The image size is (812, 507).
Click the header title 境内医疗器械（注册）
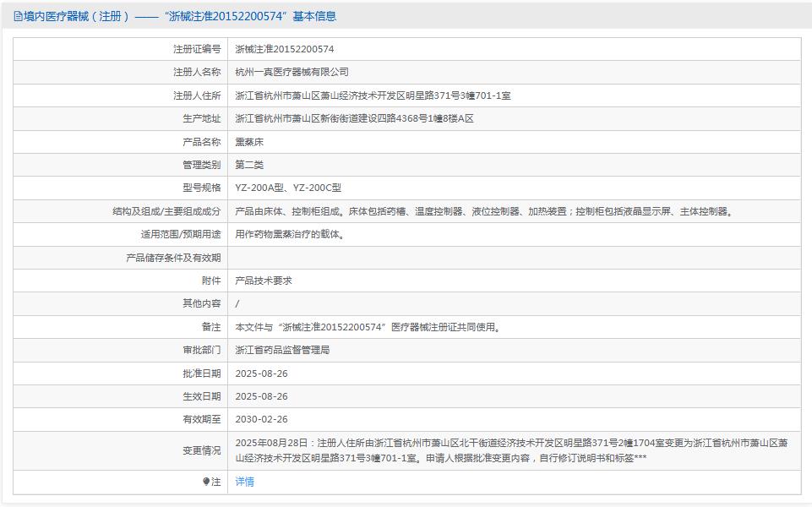(x=76, y=17)
